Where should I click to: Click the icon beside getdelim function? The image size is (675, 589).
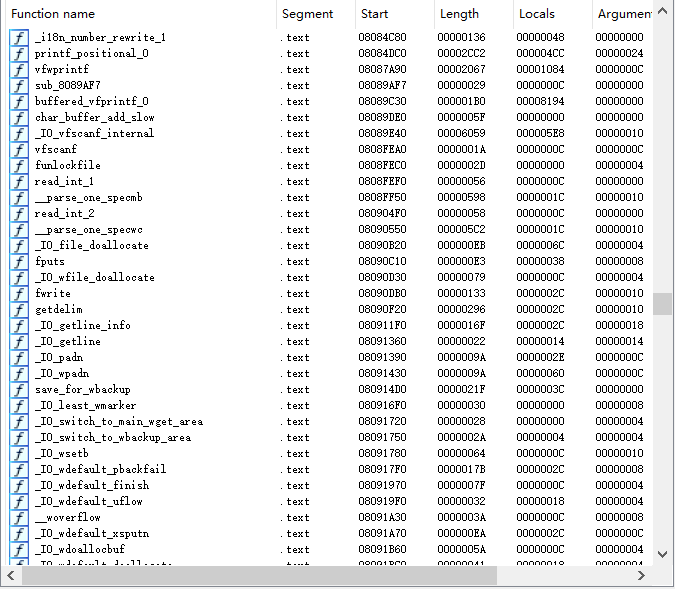click(x=19, y=309)
